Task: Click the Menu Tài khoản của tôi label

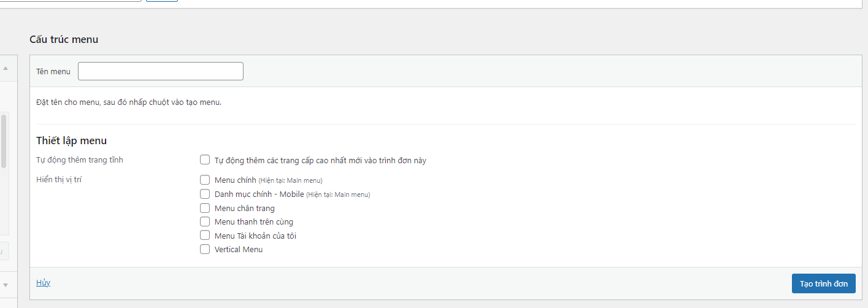Action: point(256,236)
